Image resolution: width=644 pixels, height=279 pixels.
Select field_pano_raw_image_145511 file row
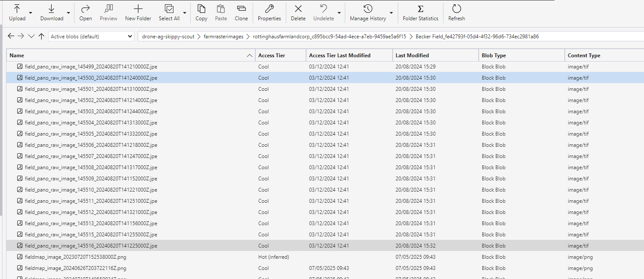(325, 201)
